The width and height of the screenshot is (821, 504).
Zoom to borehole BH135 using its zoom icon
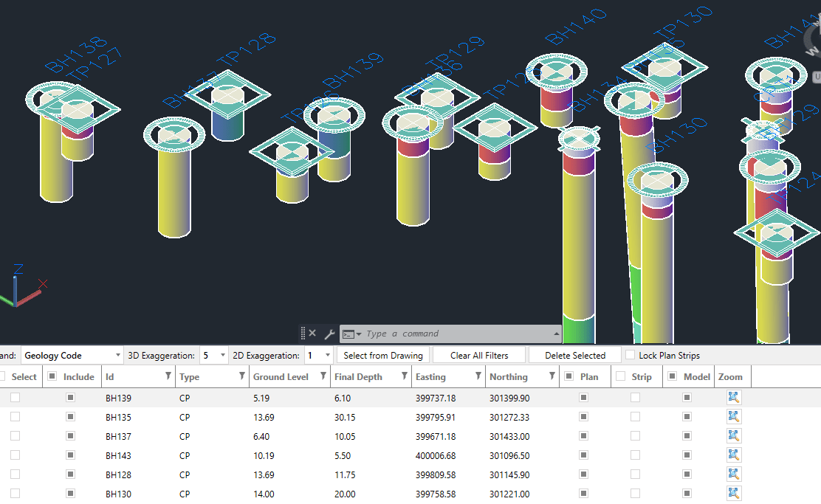pos(734,417)
